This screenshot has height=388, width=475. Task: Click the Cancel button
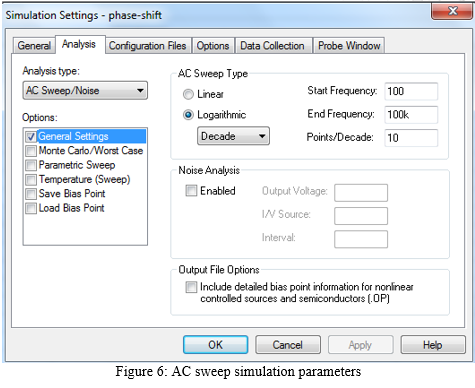tap(288, 345)
